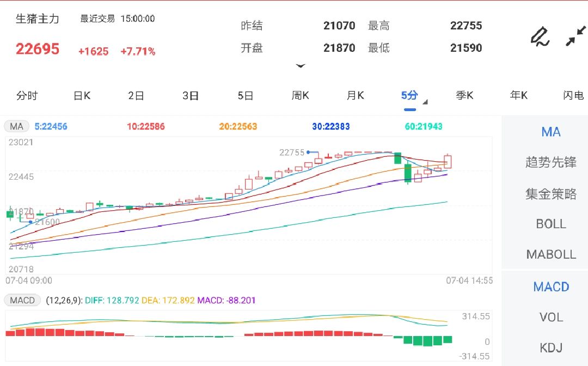Tap the DEA: 172.892 reading
This screenshot has width=588, height=366.
pyautogui.click(x=168, y=301)
